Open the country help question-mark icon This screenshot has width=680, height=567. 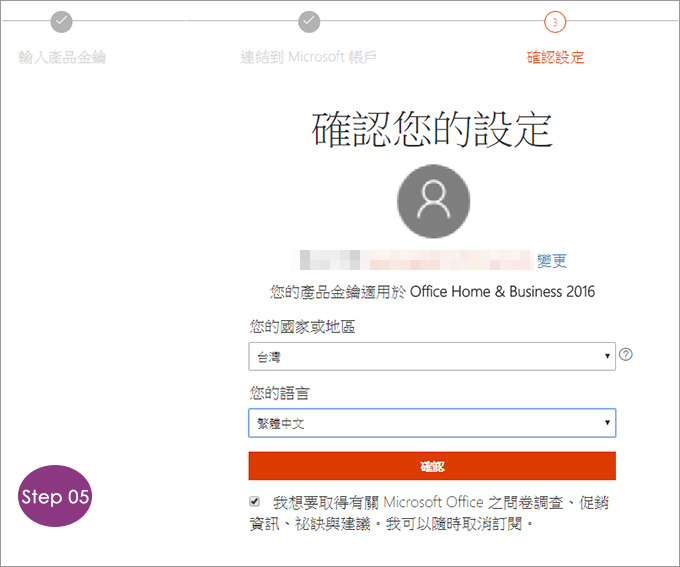[x=625, y=355]
